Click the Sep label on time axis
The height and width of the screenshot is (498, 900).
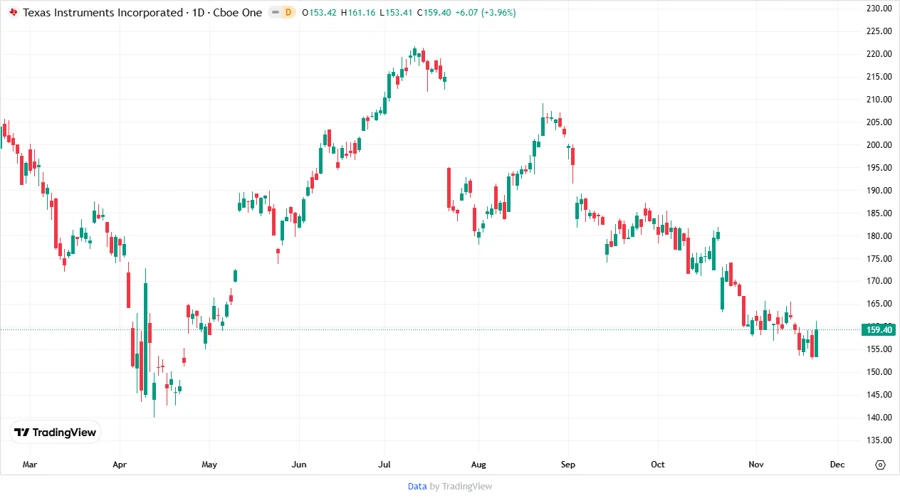point(568,464)
